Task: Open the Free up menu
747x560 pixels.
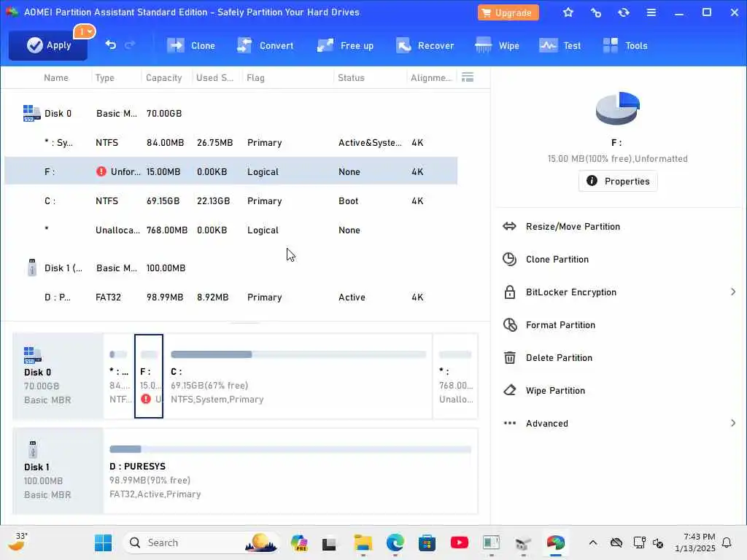Action: click(x=345, y=46)
